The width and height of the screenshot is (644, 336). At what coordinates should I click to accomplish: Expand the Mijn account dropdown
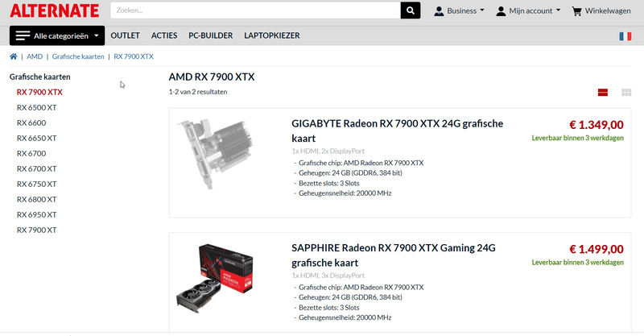coord(528,11)
